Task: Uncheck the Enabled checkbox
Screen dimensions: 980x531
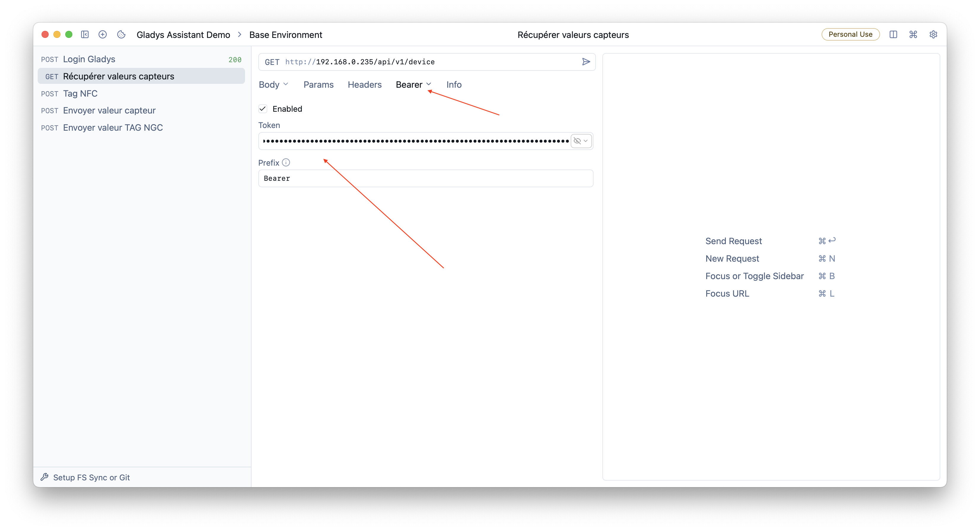Action: (263, 109)
